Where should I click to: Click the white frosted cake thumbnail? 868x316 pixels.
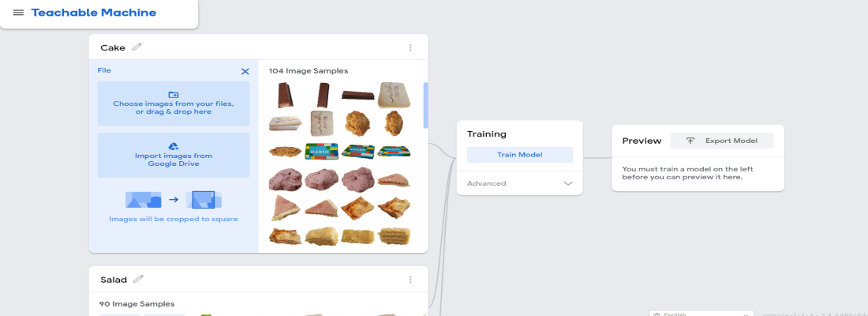click(394, 96)
